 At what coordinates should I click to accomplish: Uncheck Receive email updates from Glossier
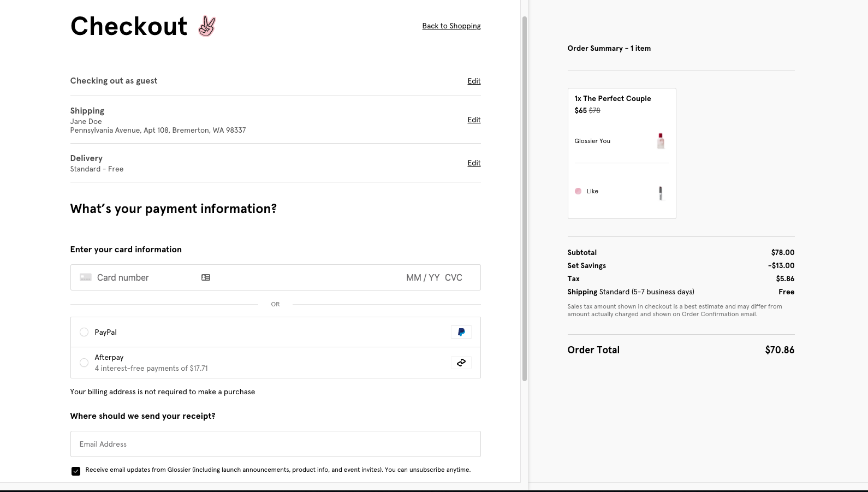tap(76, 471)
